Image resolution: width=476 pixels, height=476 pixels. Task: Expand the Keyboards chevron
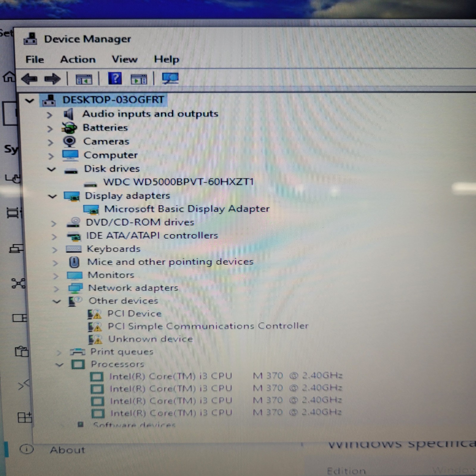tap(54, 250)
